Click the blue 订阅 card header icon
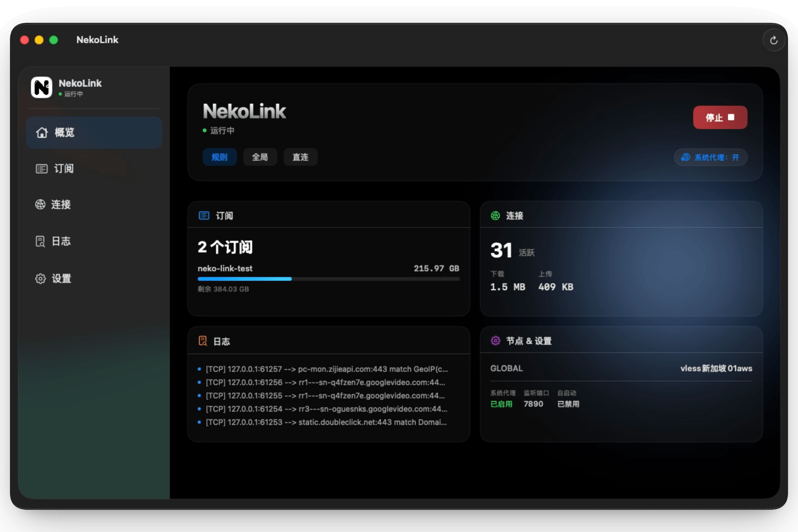Image resolution: width=798 pixels, height=532 pixels. tap(204, 215)
